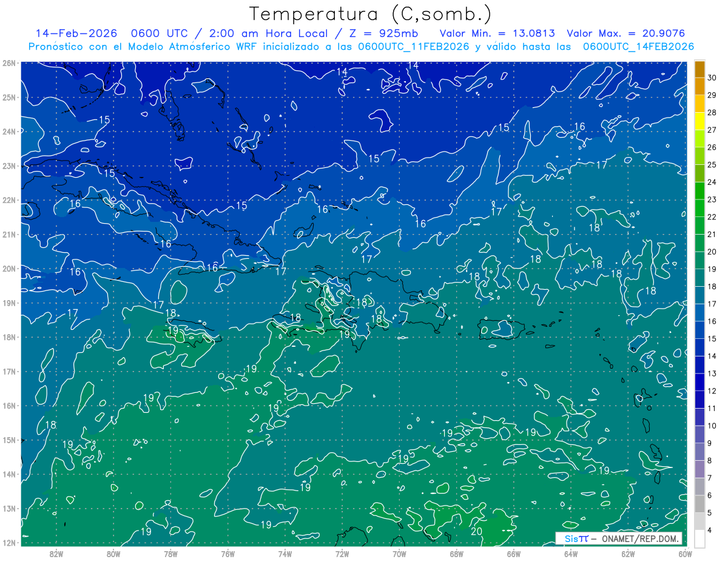Click the "21N" latitude axis label
This screenshot has width=728, height=562.
click(8, 235)
